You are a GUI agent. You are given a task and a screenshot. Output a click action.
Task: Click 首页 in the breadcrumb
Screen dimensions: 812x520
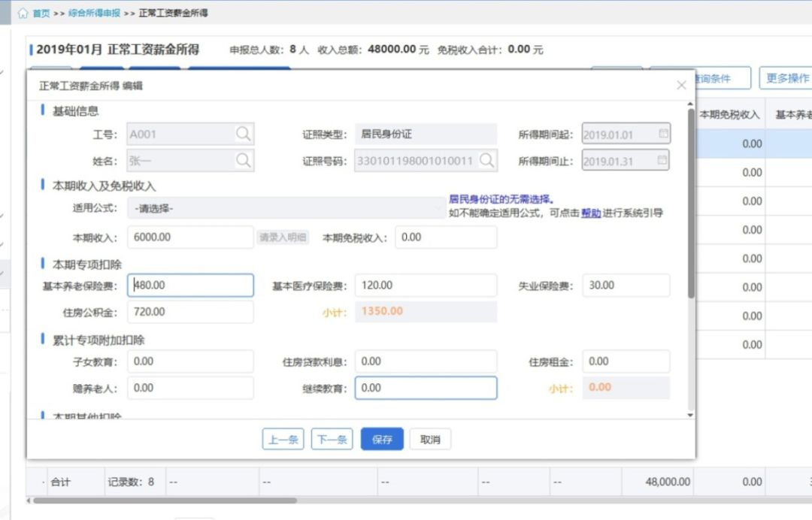tap(41, 14)
